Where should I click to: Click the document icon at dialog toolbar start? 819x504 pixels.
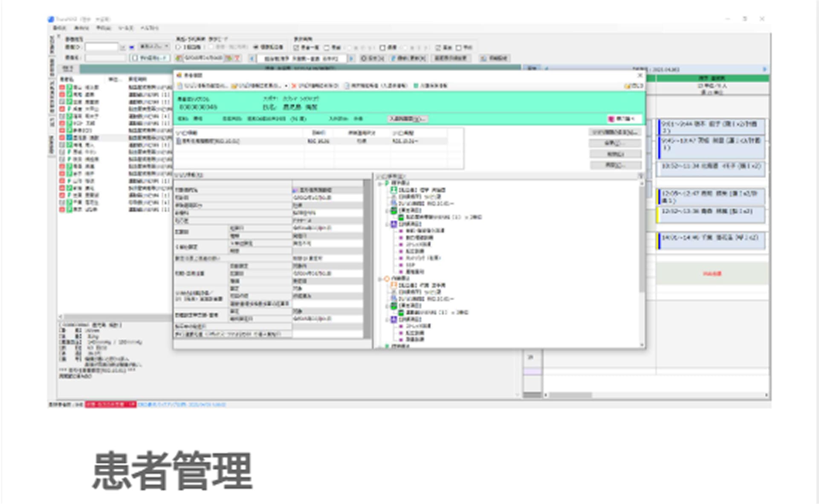pyautogui.click(x=180, y=86)
